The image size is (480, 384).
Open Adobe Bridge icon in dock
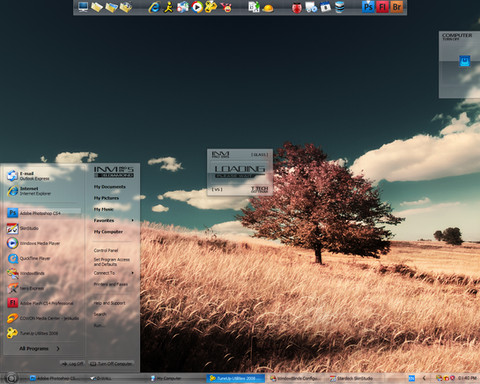pos(397,7)
